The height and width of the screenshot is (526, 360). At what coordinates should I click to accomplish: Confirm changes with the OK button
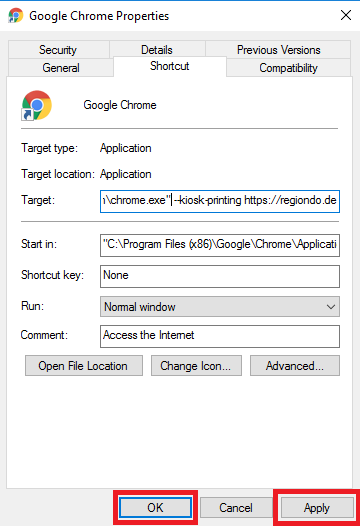(155, 508)
